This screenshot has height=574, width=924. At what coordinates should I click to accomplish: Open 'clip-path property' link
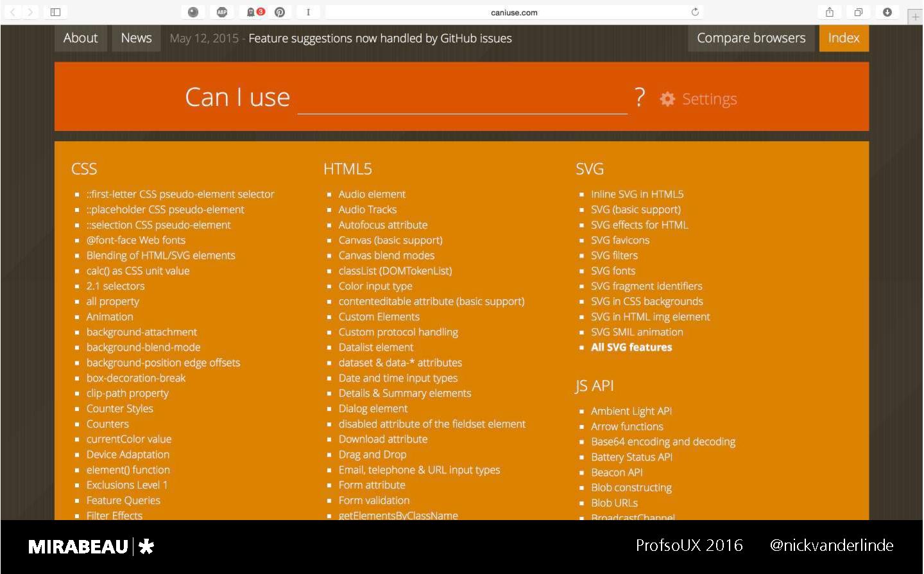tap(128, 393)
